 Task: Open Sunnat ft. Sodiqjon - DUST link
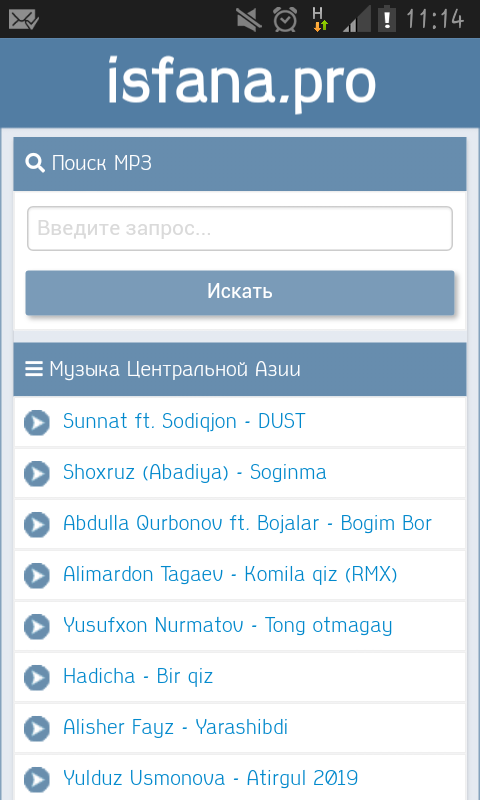(184, 421)
